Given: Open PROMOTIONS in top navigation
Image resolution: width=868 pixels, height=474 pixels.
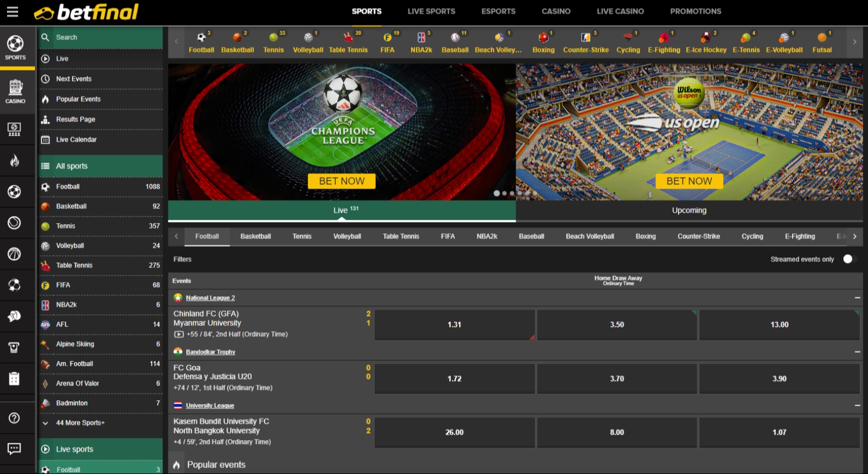Looking at the screenshot, I should click(x=695, y=11).
